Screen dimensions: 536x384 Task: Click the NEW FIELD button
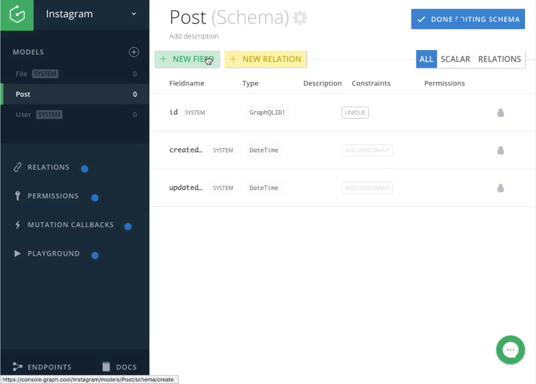coord(187,59)
